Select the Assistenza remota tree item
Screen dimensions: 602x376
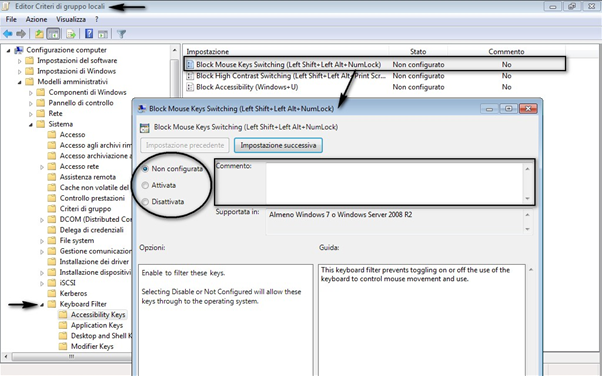pos(88,177)
